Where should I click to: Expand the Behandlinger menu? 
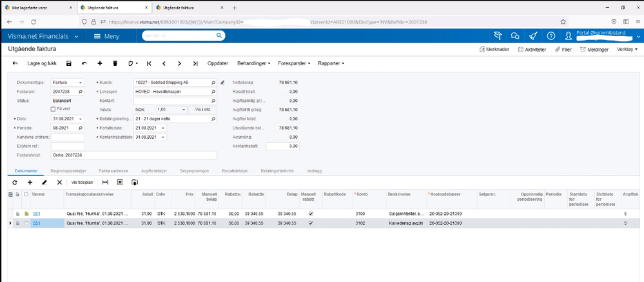pyautogui.click(x=254, y=63)
